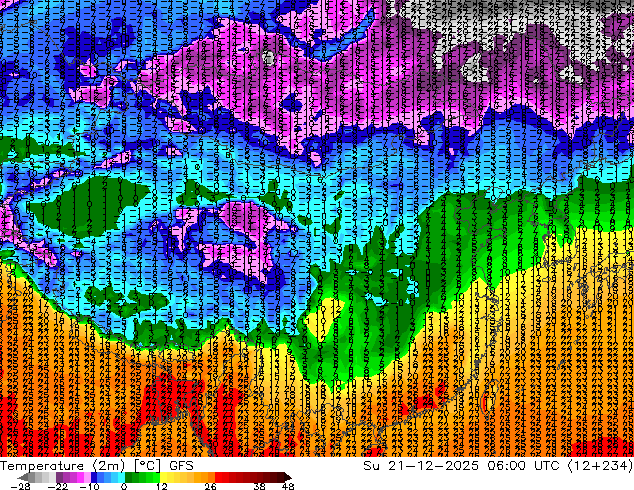Click the '-10' legend value
The height and width of the screenshot is (490, 634).
pos(89,486)
